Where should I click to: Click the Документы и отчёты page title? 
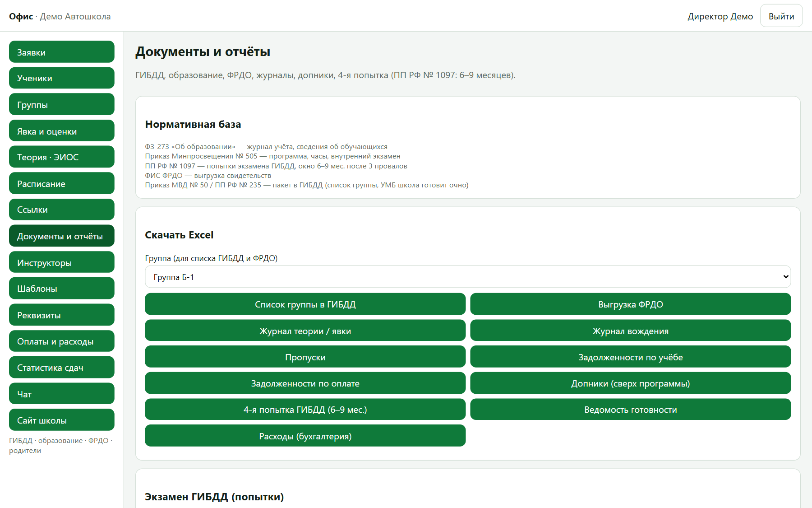coord(203,51)
